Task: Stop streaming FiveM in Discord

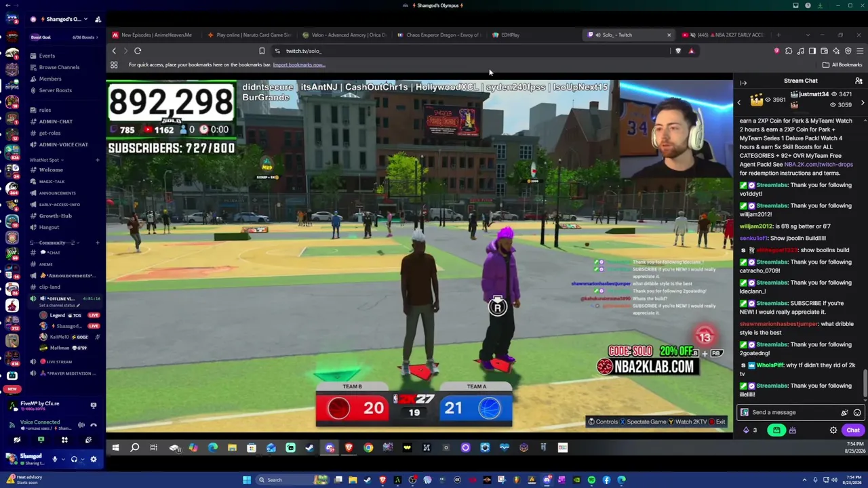Action: (94, 405)
